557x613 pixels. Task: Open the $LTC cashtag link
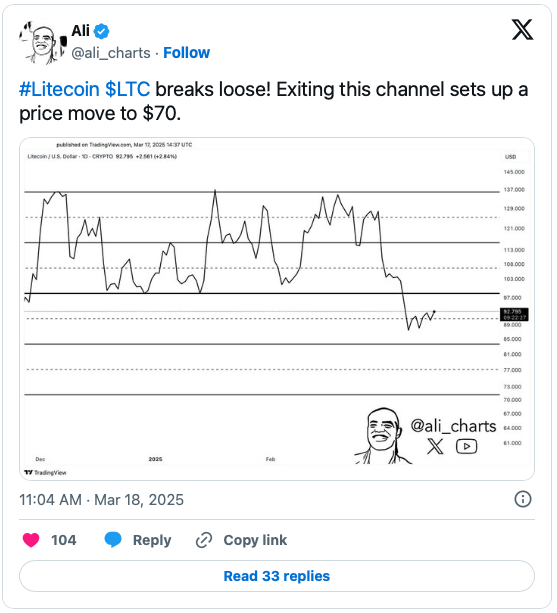[127, 89]
